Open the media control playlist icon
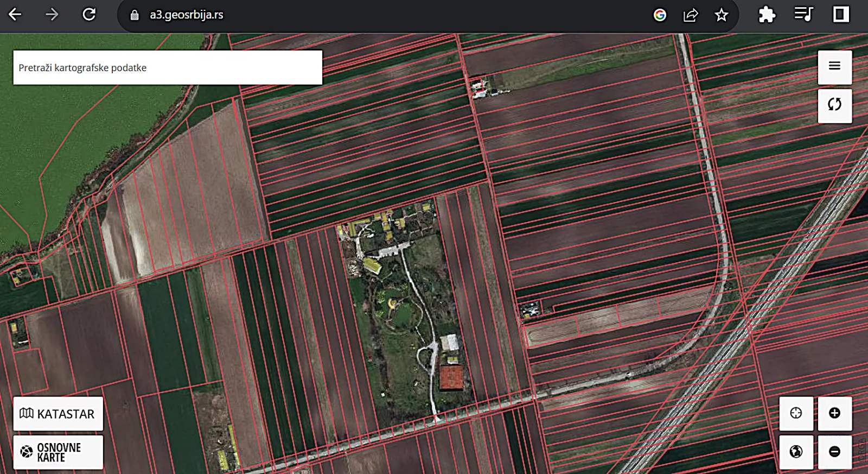The width and height of the screenshot is (868, 474). tap(803, 15)
